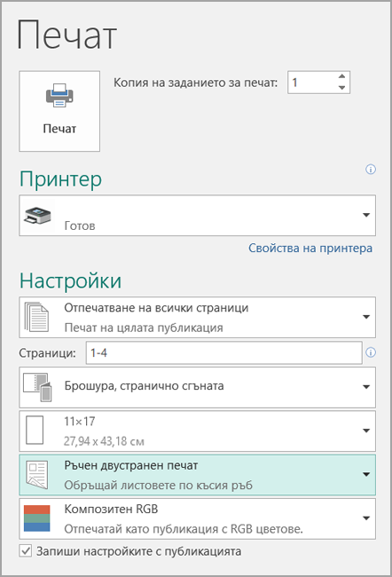Toggle Запиши настройките с публикацията checkbox

[x=26, y=551]
